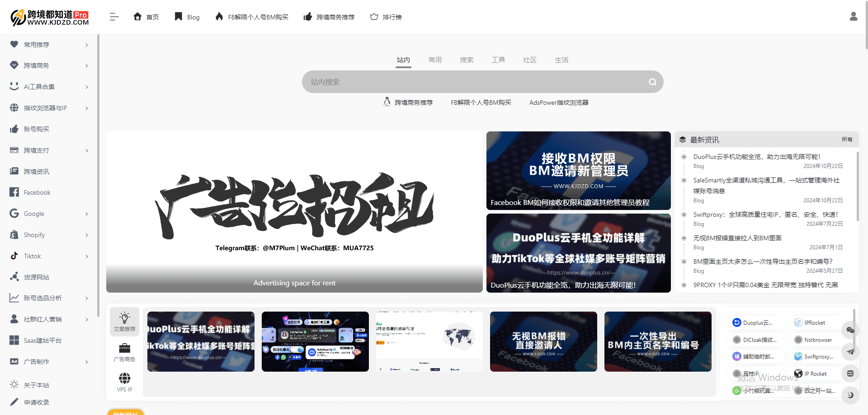This screenshot has height=415, width=868.
Task: Open 无视BM报错直接拉人到BM里面 news link
Action: 737,238
